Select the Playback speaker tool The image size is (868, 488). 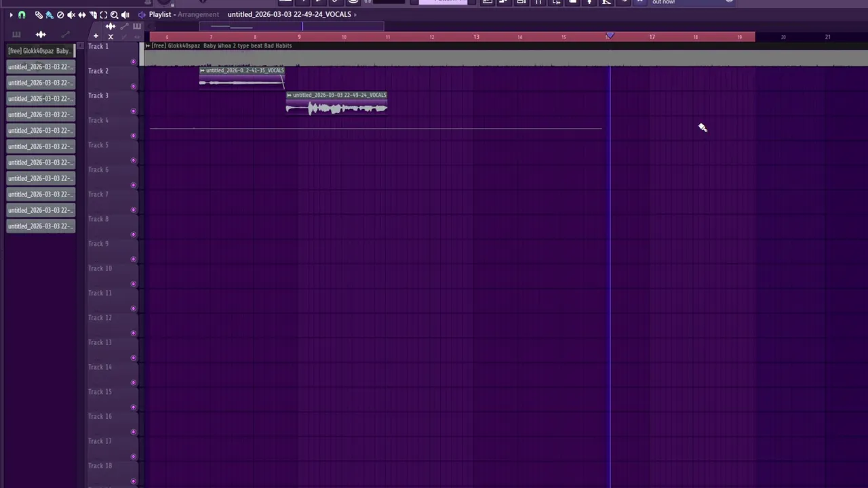point(125,15)
